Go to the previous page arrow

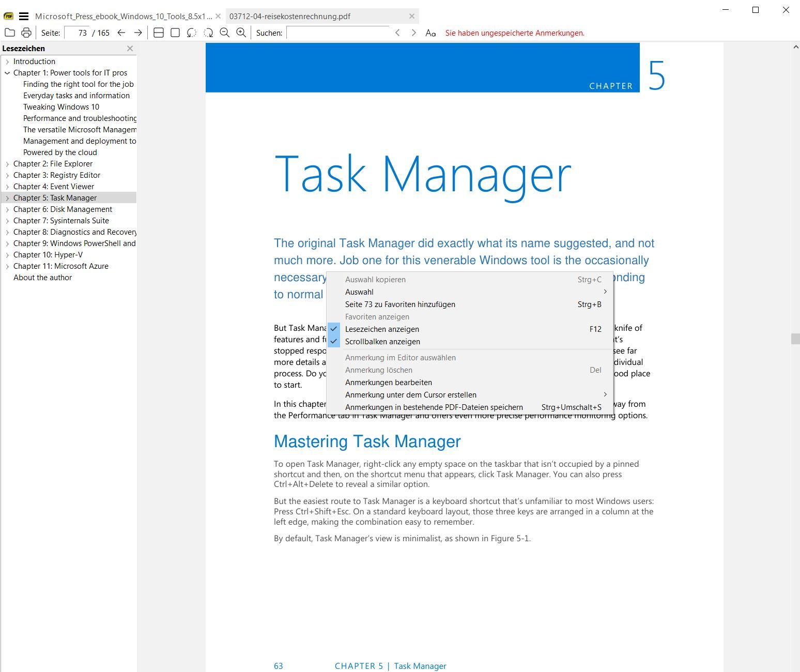pyautogui.click(x=121, y=33)
